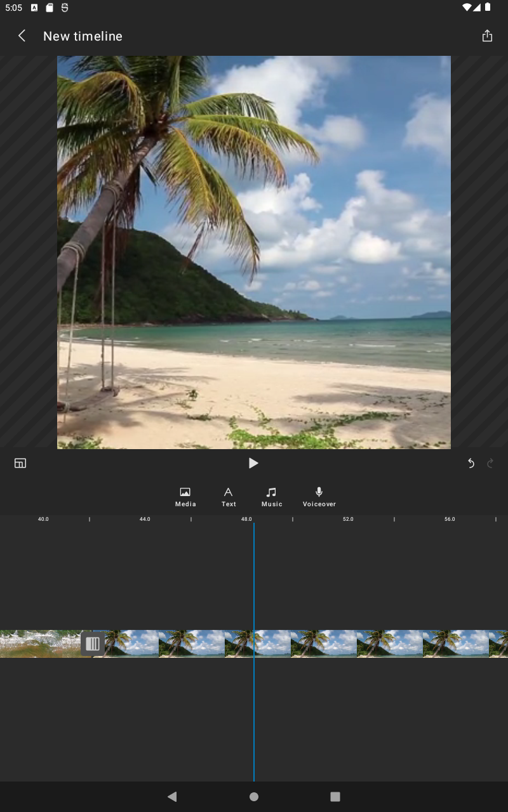508x812 pixels.
Task: Undo the last edit
Action: pos(471,463)
